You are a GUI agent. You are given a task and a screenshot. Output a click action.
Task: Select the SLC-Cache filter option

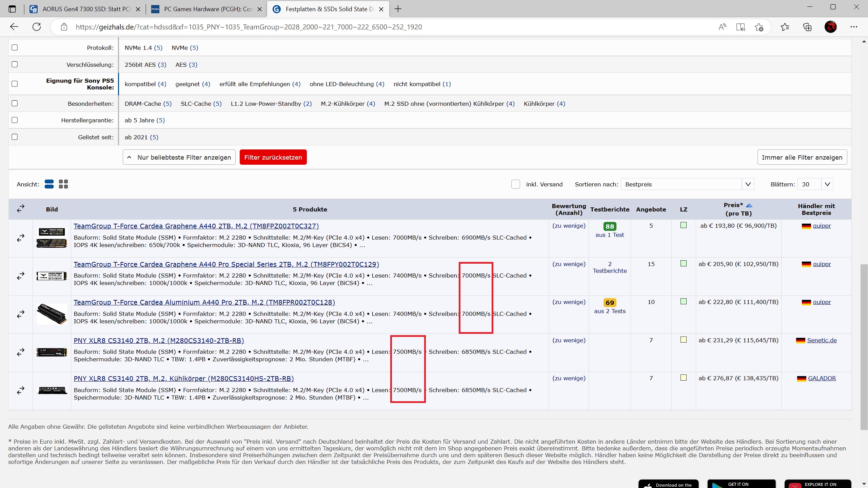click(201, 104)
